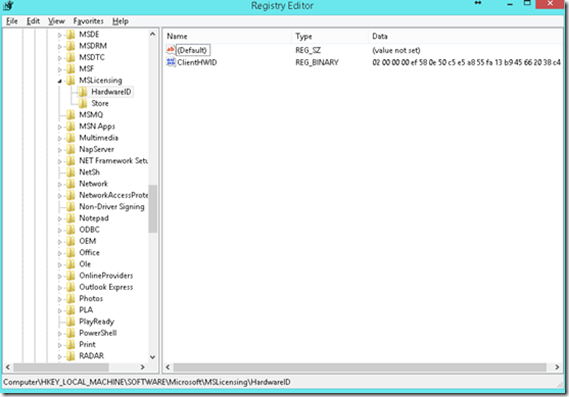This screenshot has width=569, height=397.
Task: Click the Registry Editor app icon in title bar
Action: 8,5
